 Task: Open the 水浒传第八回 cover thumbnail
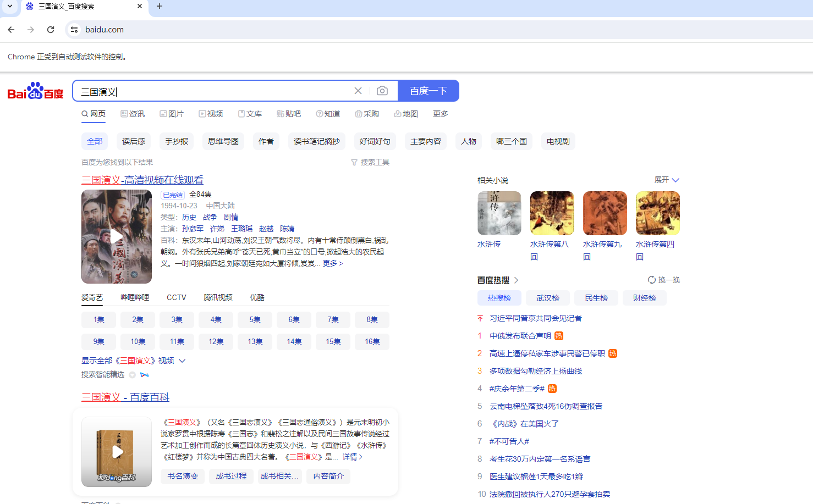click(552, 213)
